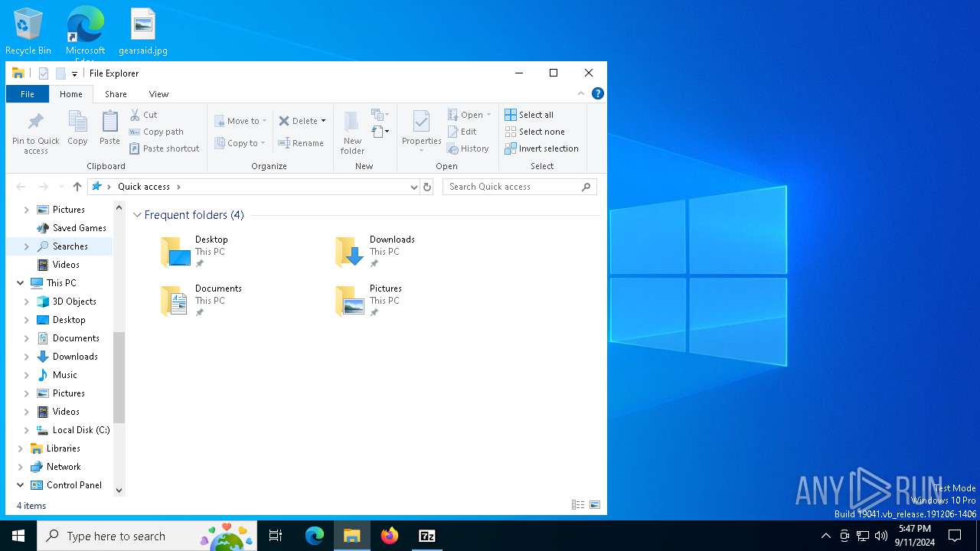Viewport: 980px width, 551px height.
Task: Open the Documents frequent folder
Action: 201,301
